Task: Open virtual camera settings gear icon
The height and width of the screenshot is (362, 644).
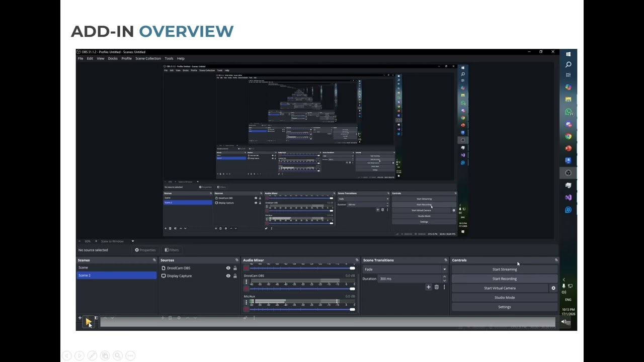Action: click(x=553, y=288)
